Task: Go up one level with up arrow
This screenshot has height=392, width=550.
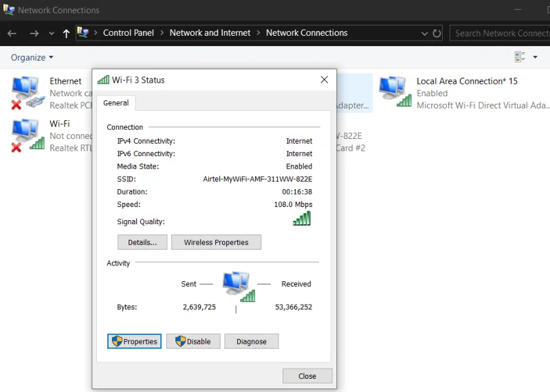Action: pyautogui.click(x=66, y=33)
